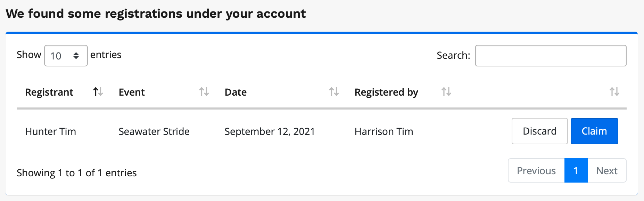Click the Event column header label
The width and height of the screenshot is (644, 201).
click(132, 92)
